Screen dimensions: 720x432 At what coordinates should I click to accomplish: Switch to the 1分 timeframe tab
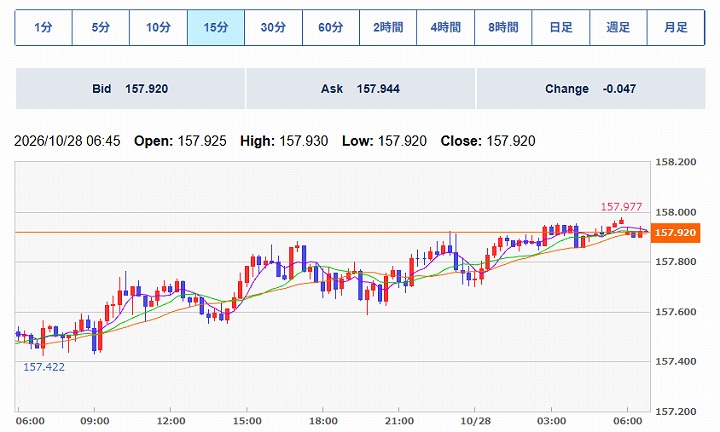click(43, 28)
